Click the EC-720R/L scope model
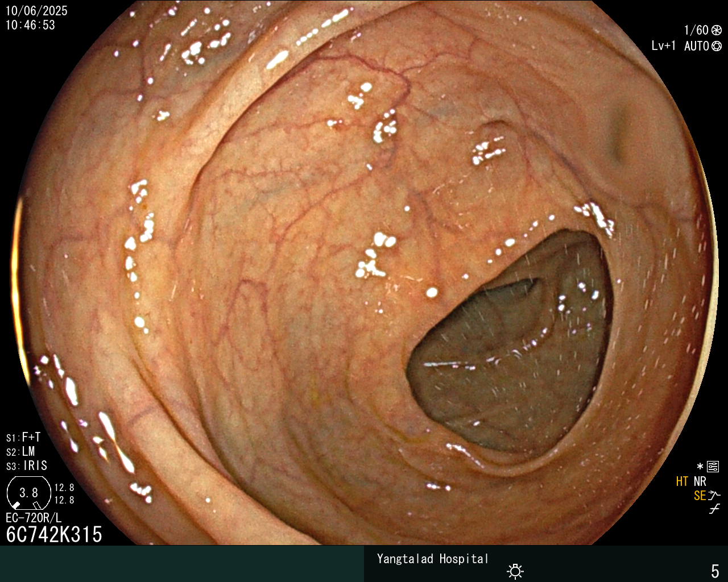This screenshot has height=582, width=728. tap(34, 518)
